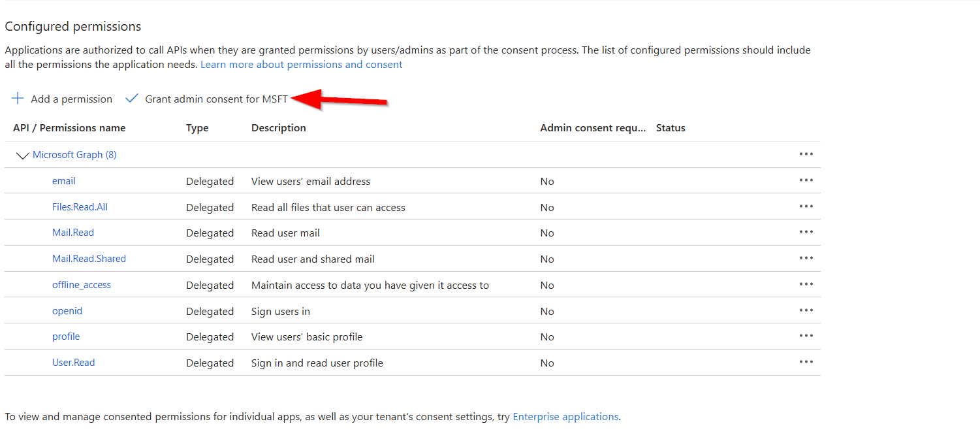Click description 'View users' basic profile'
The image size is (980, 443).
click(307, 336)
